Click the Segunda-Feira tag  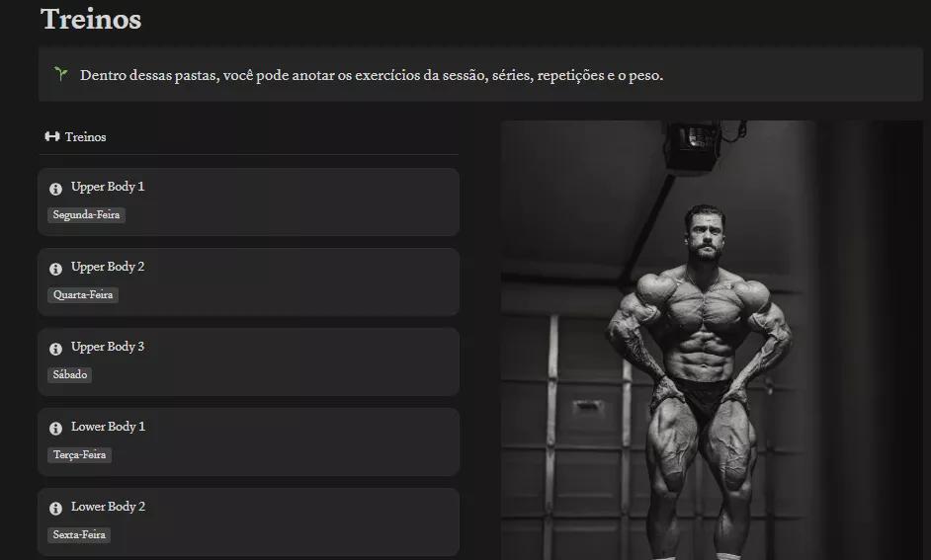tap(86, 214)
